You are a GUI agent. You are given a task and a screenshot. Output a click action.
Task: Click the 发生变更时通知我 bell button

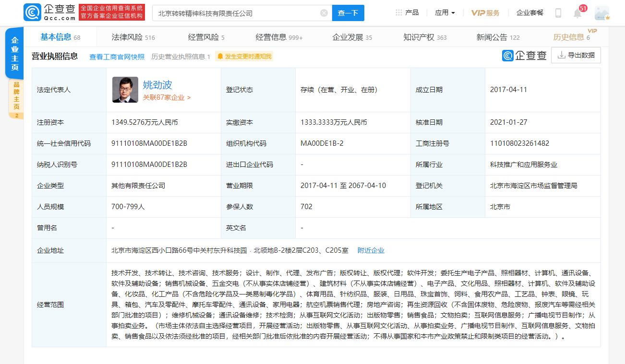pyautogui.click(x=244, y=57)
